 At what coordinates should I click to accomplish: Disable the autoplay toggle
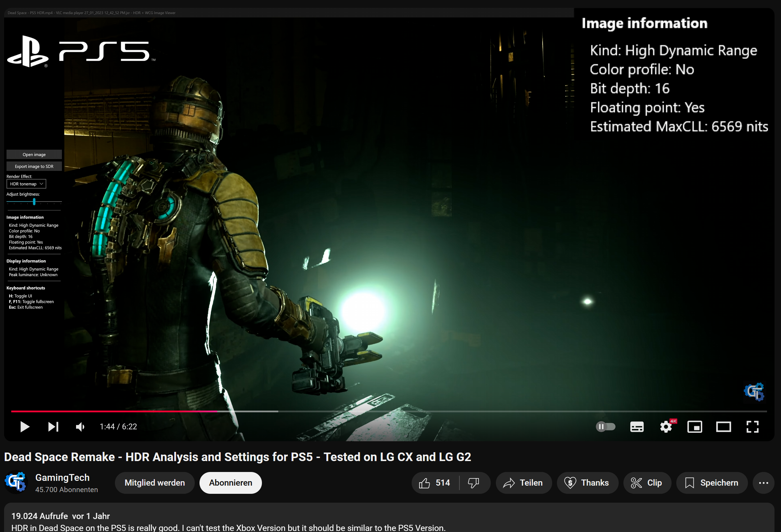pyautogui.click(x=605, y=427)
